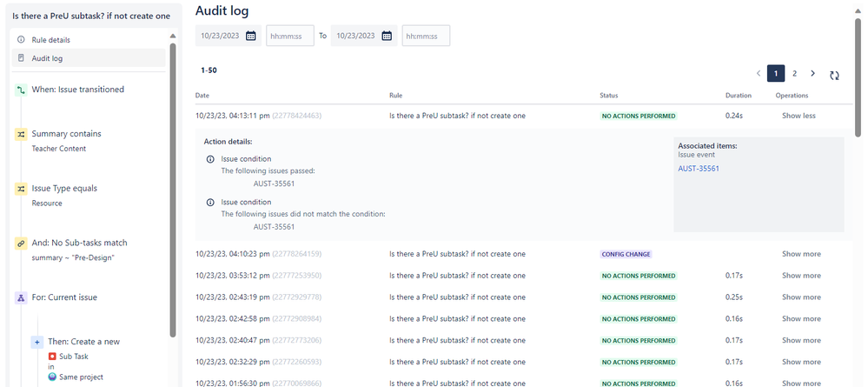This screenshot has width=868, height=387.
Task: Click the No Sub-tasks match link icon
Action: click(21, 244)
